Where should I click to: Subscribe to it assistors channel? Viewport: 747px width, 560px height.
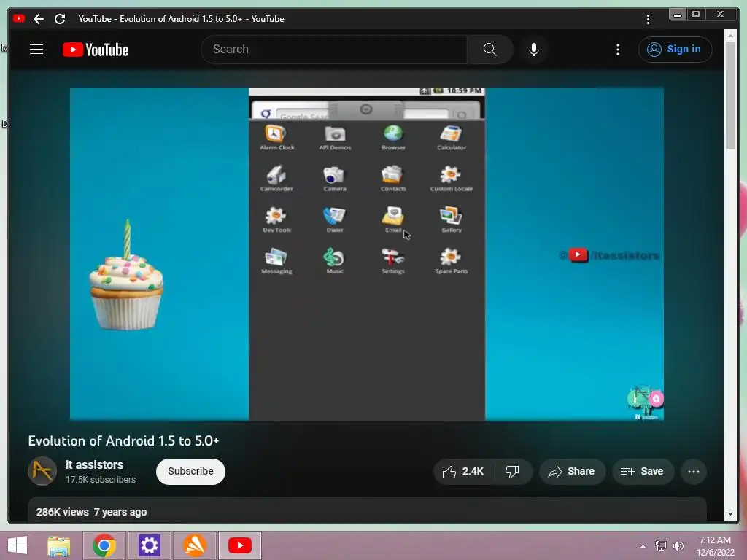coord(190,472)
